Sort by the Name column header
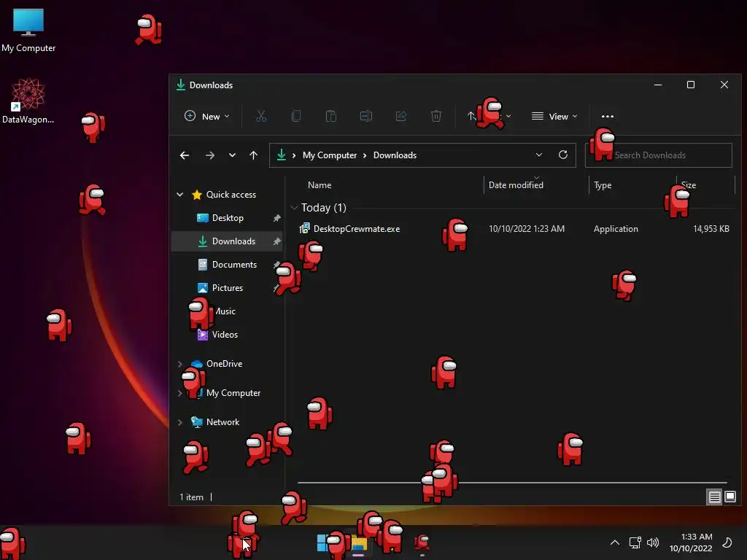The width and height of the screenshot is (747, 560). click(320, 185)
